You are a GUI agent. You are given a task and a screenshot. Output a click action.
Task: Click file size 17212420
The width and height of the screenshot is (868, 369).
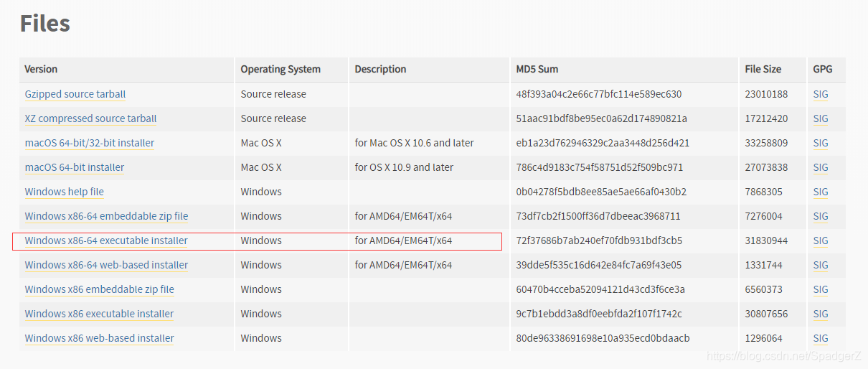pos(766,118)
